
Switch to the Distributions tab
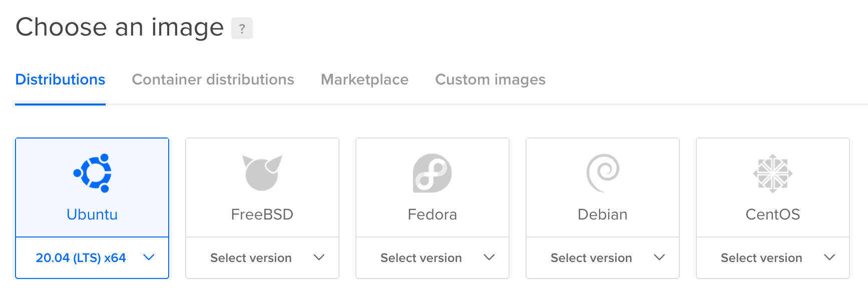pos(60,79)
